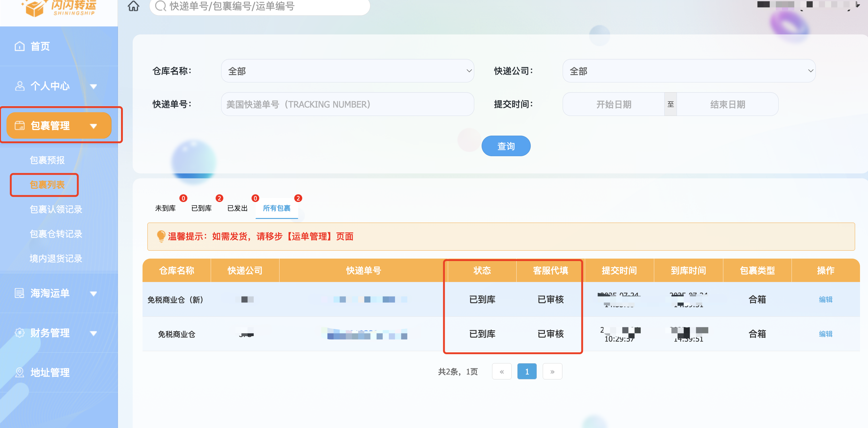The height and width of the screenshot is (428, 868).
Task: Click the magnifier icon in search box
Action: 161,6
